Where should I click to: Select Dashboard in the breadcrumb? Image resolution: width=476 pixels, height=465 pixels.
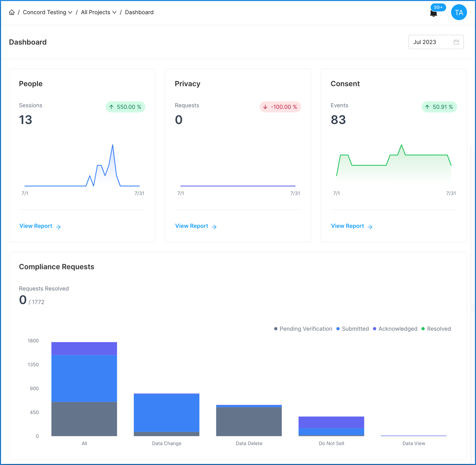point(139,12)
